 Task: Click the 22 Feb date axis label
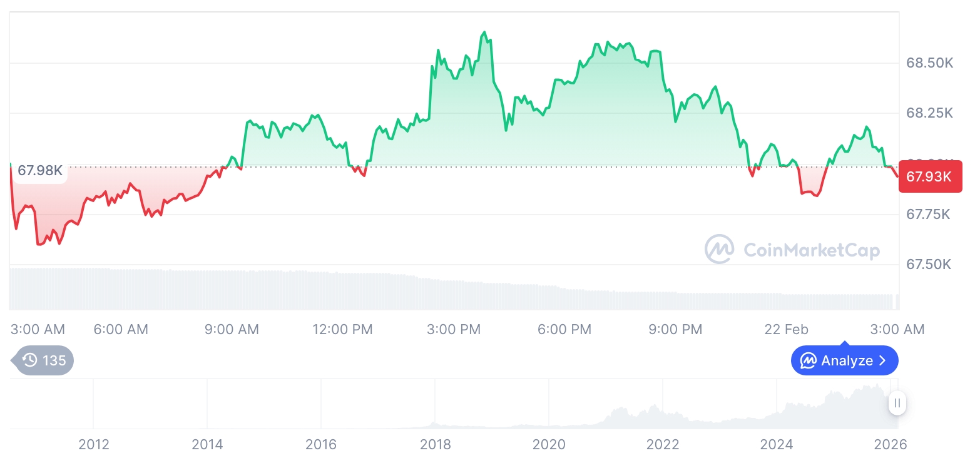coord(786,329)
